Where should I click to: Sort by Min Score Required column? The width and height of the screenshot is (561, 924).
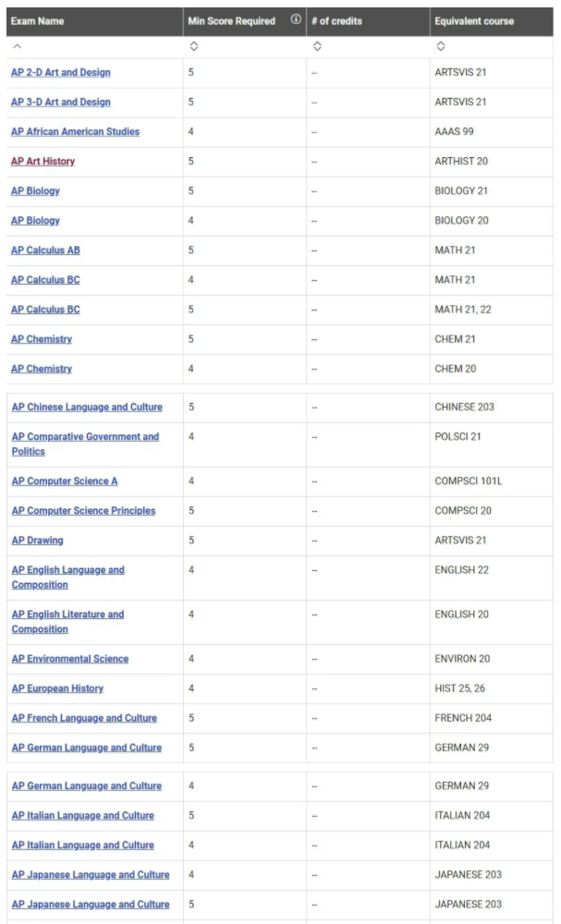tap(192, 45)
